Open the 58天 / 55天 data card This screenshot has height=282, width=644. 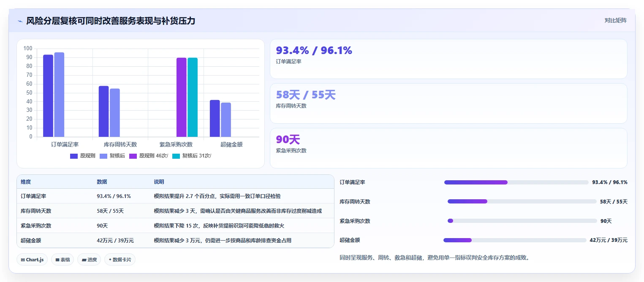[448, 103]
